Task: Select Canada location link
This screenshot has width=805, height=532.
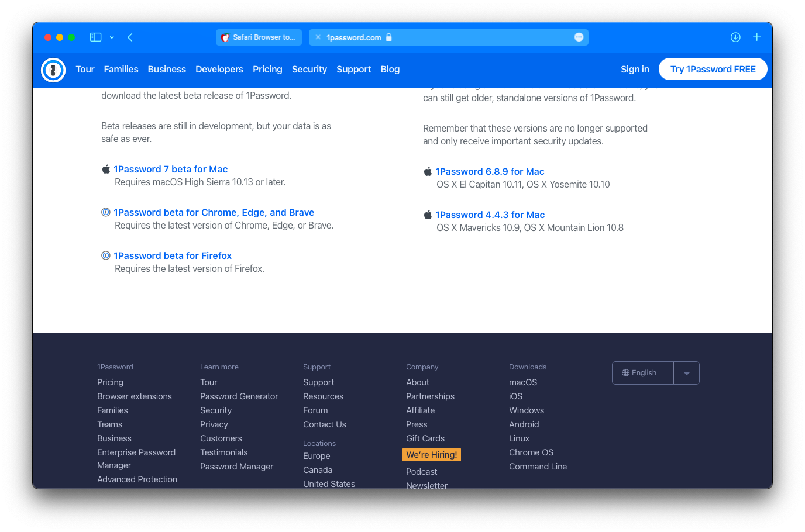Action: pos(318,470)
